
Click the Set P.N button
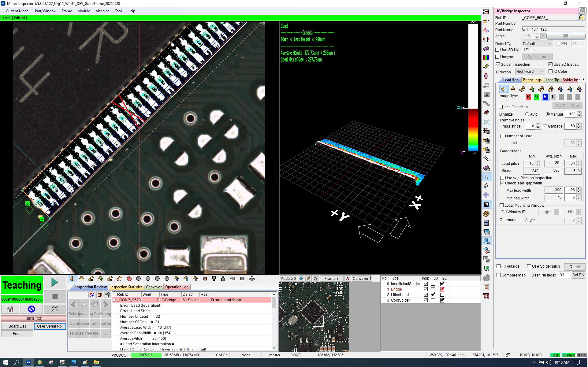tap(578, 275)
